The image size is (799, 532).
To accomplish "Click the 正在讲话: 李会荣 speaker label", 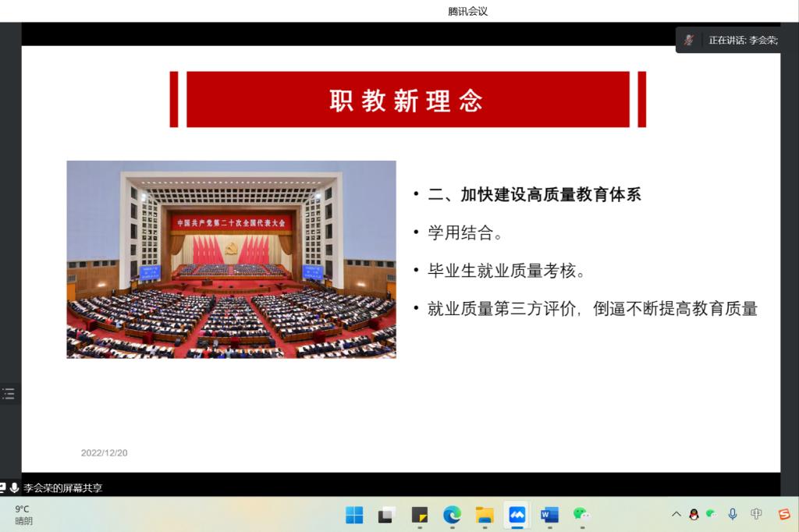I will pos(742,40).
